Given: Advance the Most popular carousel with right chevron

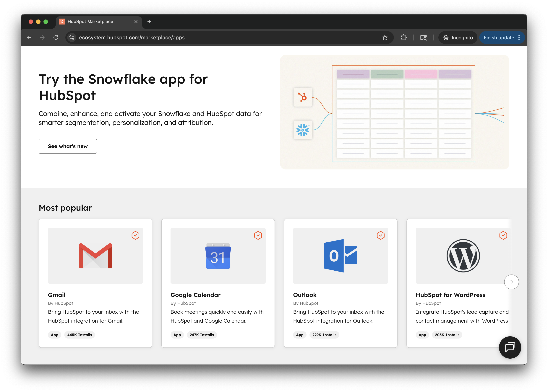Looking at the screenshot, I should coord(511,282).
